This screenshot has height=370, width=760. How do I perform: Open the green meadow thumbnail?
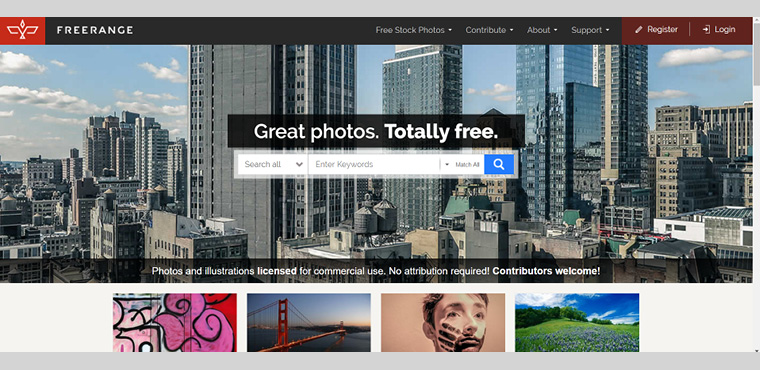(577, 322)
